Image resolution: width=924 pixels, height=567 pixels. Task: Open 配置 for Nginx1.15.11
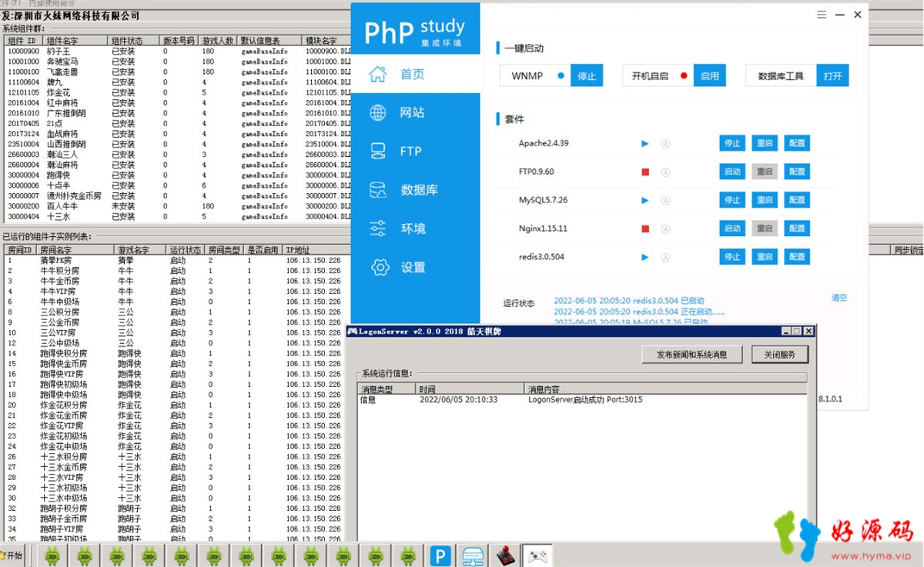coord(797,228)
